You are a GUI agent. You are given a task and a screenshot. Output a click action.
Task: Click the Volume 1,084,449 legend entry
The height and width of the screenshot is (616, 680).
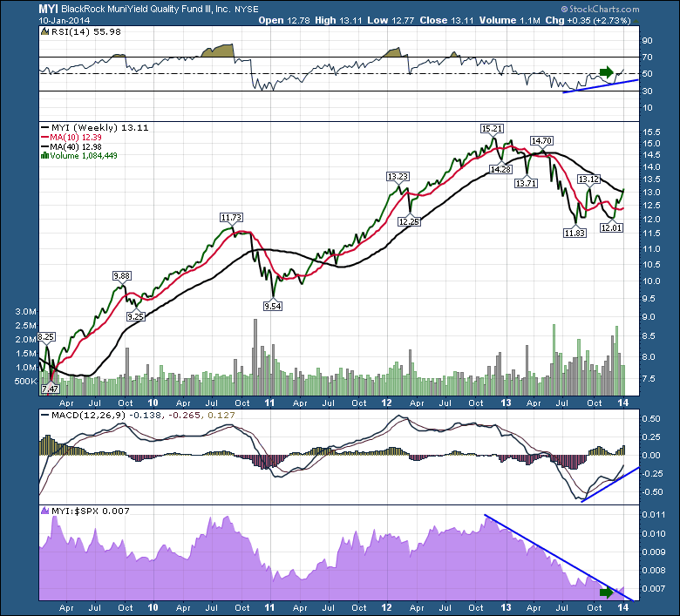click(x=84, y=156)
